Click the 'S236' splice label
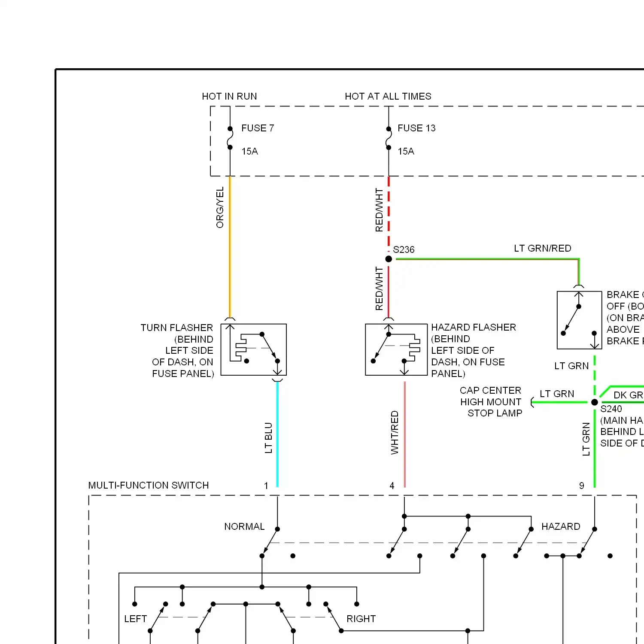 click(404, 249)
